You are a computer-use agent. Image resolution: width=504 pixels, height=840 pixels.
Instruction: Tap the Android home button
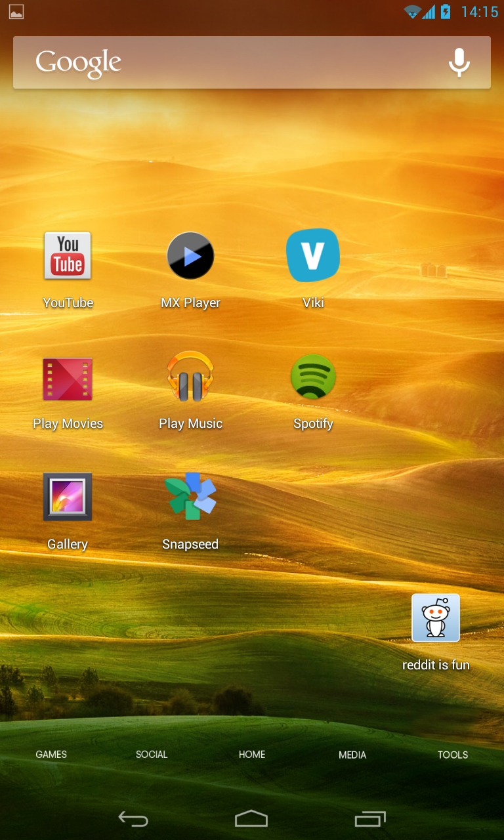[251, 818]
